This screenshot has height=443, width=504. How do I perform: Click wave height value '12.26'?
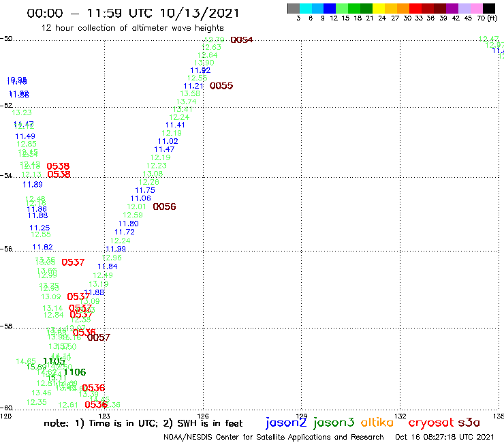(x=149, y=182)
